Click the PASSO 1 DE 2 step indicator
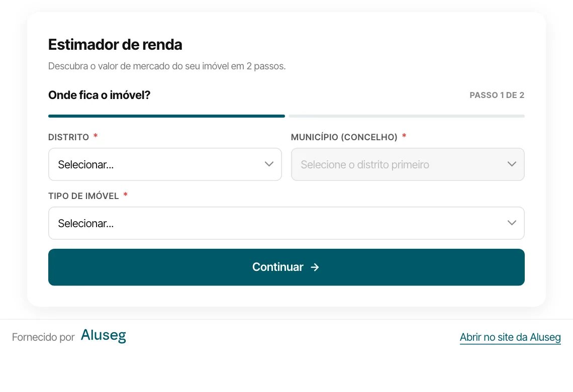Screen dimensions: 573x392 [497, 95]
